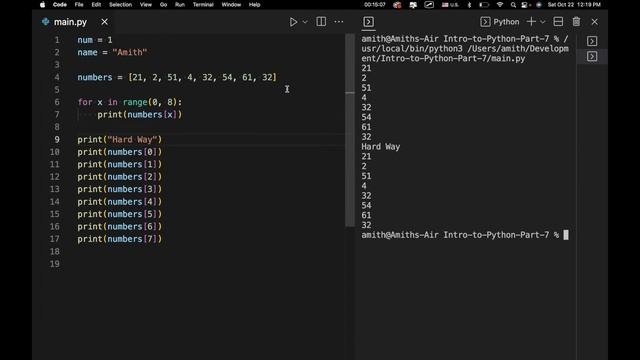This screenshot has height=360, width=640.
Task: Click print(numbers[0]) line
Action: [120, 152]
